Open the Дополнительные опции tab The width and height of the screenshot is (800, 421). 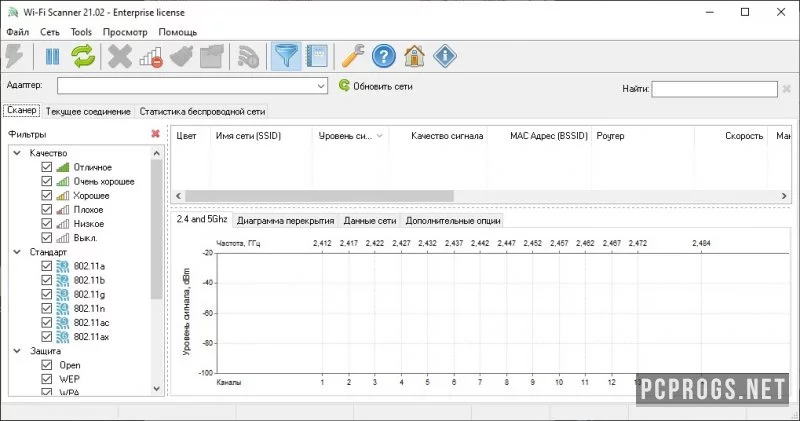coord(453,220)
